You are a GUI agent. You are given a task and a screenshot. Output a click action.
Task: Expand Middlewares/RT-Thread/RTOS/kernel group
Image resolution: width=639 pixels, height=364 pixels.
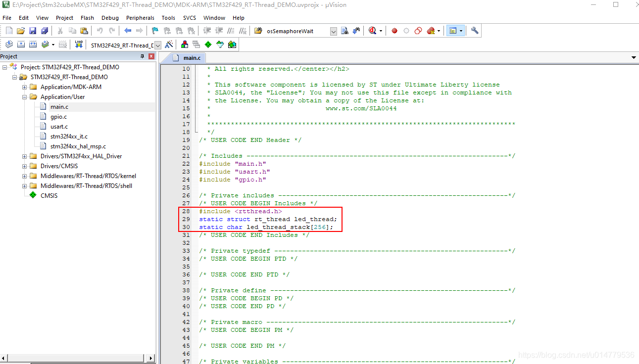pyautogui.click(x=24, y=176)
